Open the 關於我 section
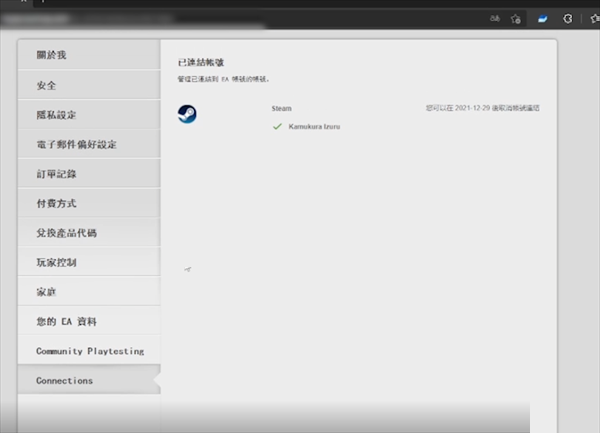The height and width of the screenshot is (433, 600). click(x=88, y=55)
